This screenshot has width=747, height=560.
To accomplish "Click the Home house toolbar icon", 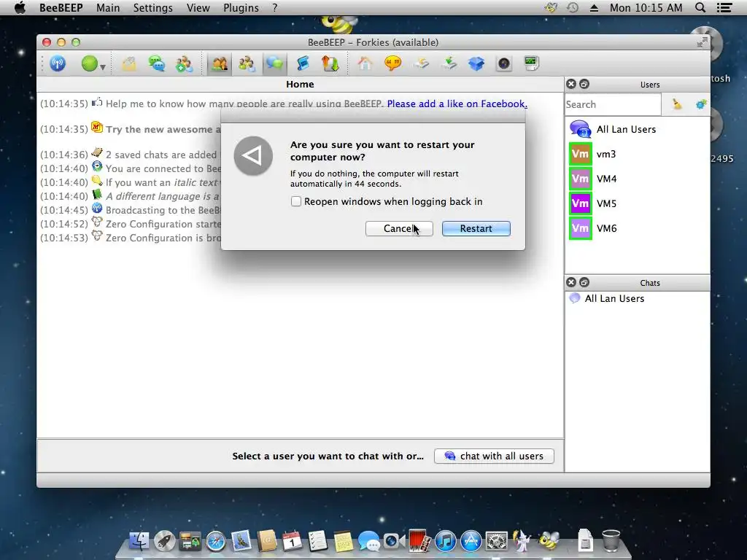I will (365, 64).
